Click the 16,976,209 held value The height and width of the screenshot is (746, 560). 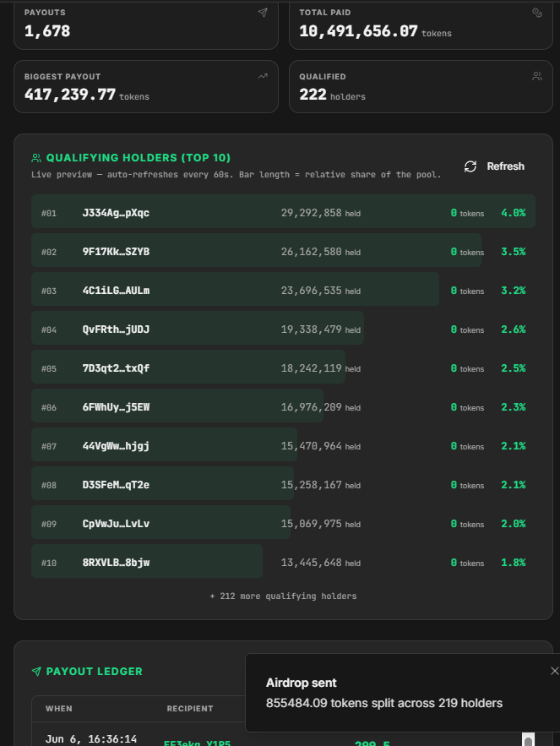pyautogui.click(x=321, y=407)
